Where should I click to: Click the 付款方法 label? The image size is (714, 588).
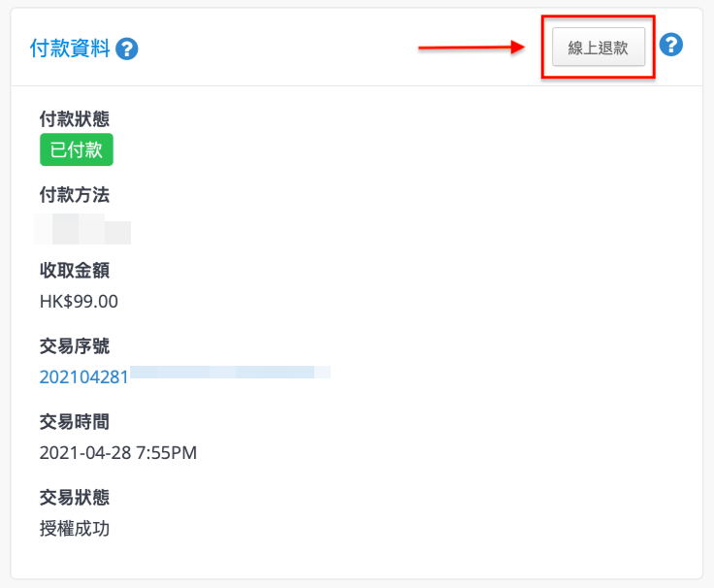[75, 194]
